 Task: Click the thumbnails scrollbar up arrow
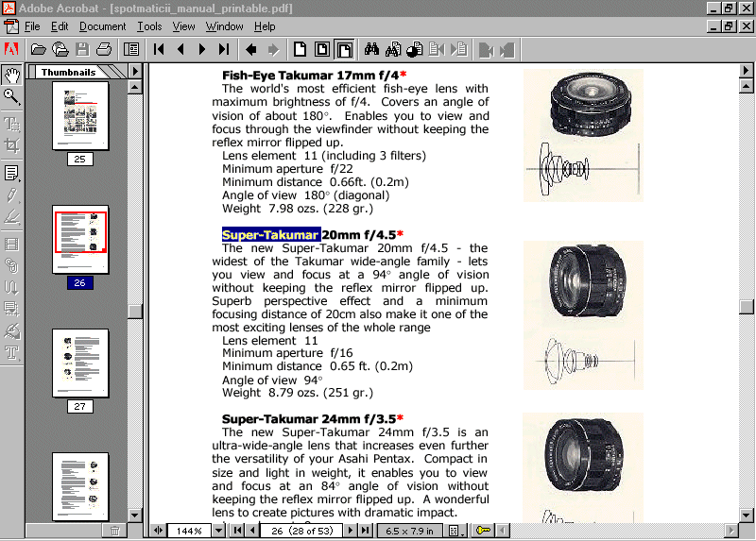point(135,87)
